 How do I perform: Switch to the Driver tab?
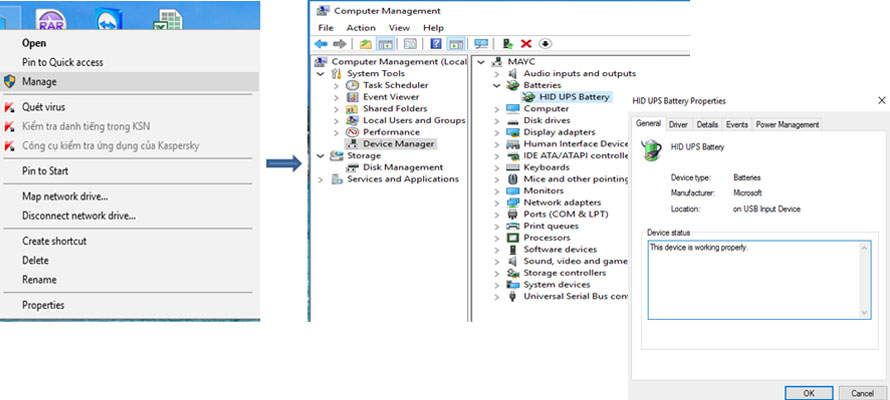click(678, 124)
